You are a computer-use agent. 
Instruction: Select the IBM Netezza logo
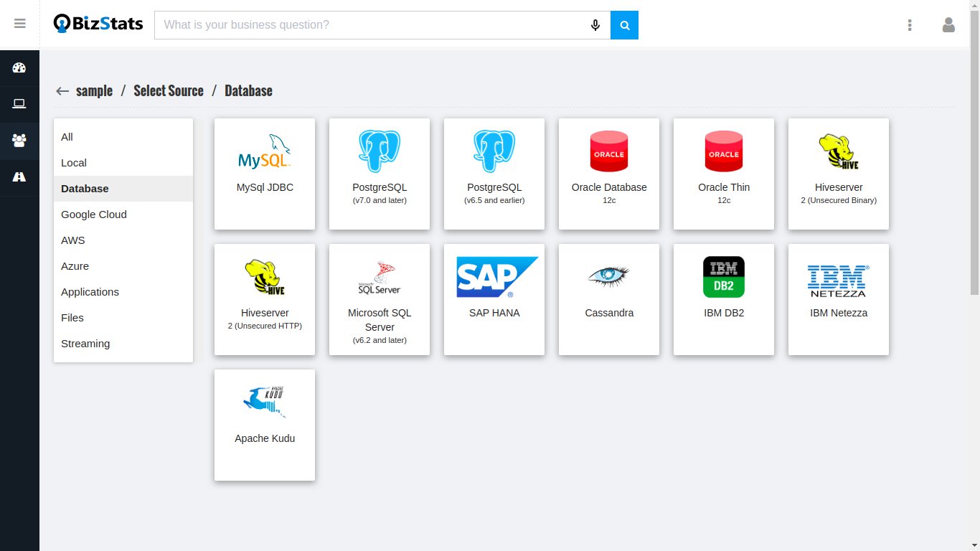[x=839, y=281]
